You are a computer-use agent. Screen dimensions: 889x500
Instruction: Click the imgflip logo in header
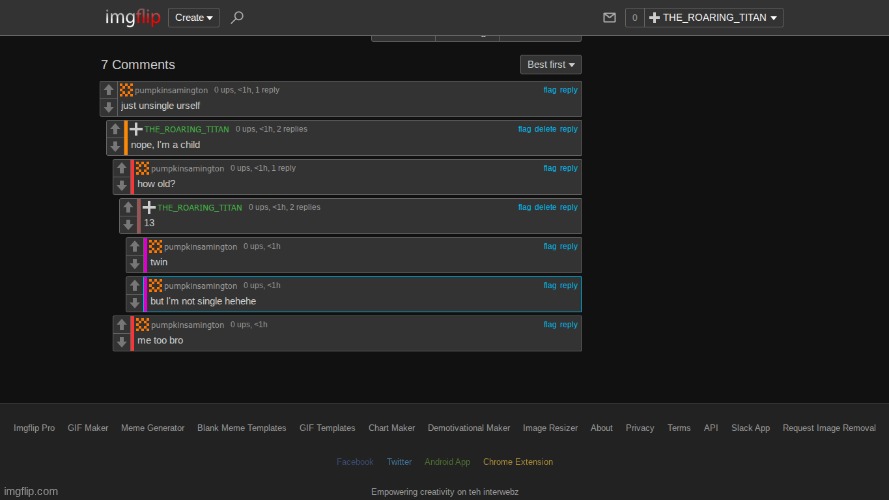(x=133, y=17)
